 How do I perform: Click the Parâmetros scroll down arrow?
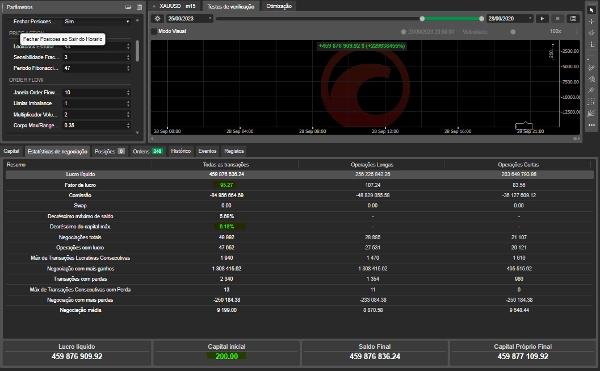[137, 133]
